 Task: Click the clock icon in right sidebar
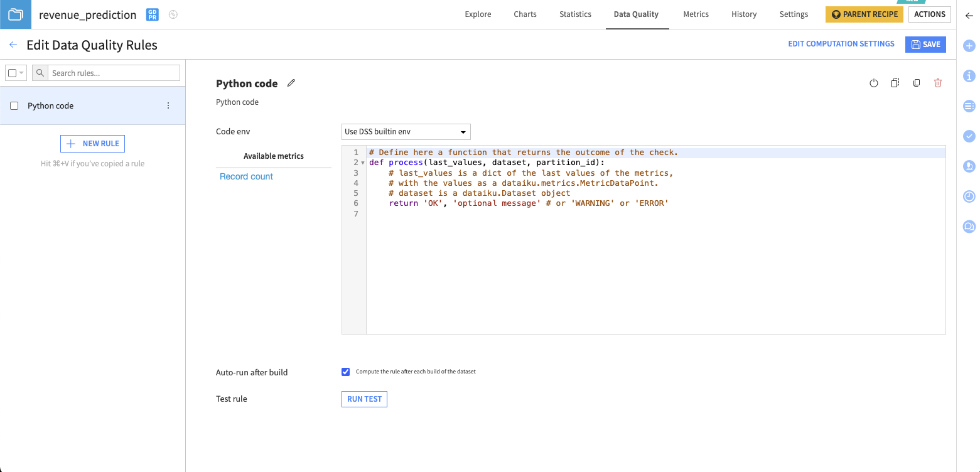969,196
